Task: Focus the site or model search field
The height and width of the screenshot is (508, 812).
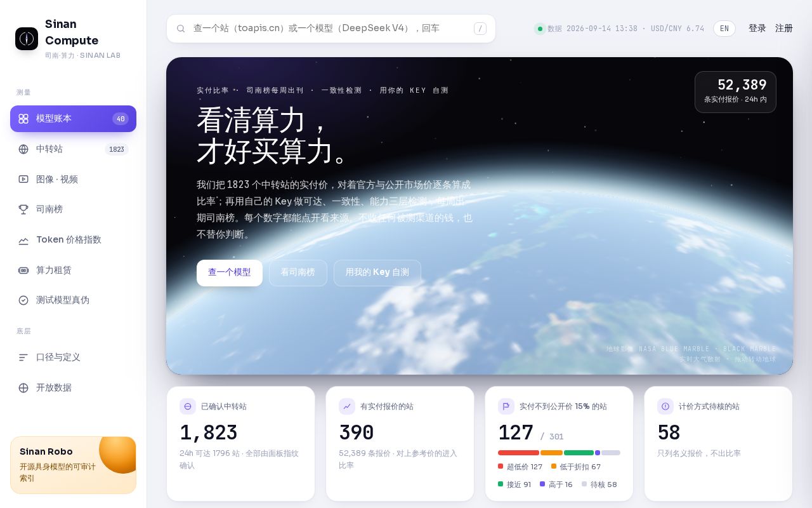Action: pyautogui.click(x=331, y=29)
